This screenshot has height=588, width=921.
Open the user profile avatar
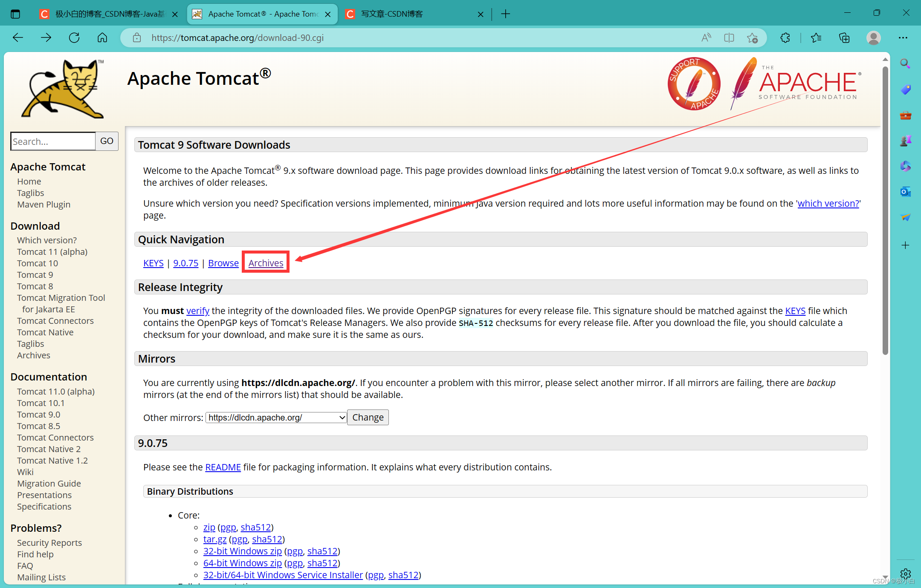tap(874, 37)
